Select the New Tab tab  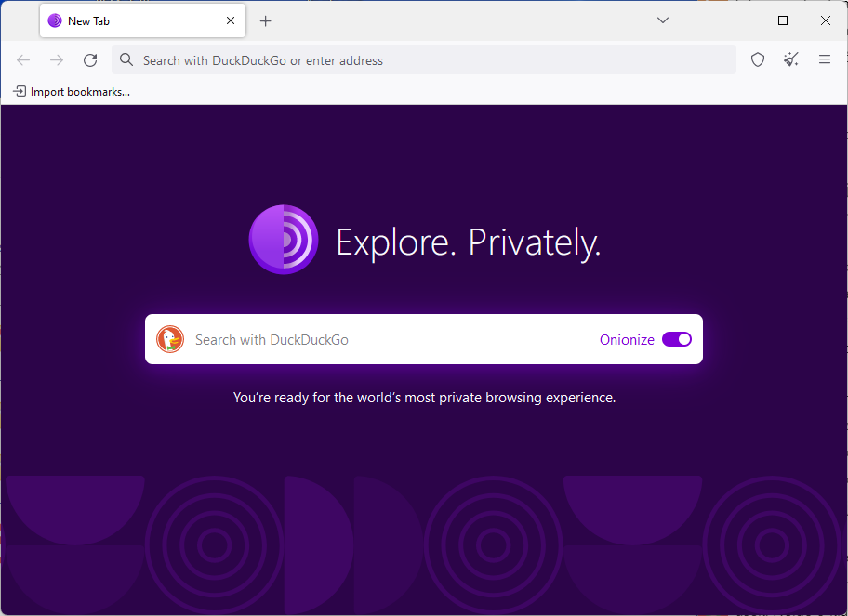coord(130,20)
